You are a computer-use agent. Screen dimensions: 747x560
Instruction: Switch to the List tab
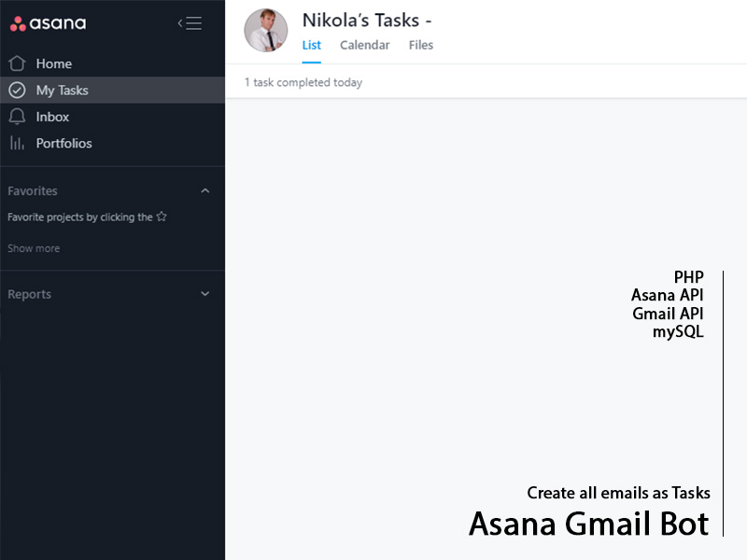[x=312, y=45]
